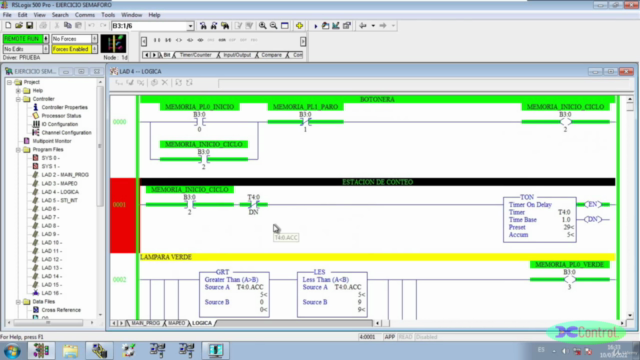Open Processor Status in project tree

[61, 116]
